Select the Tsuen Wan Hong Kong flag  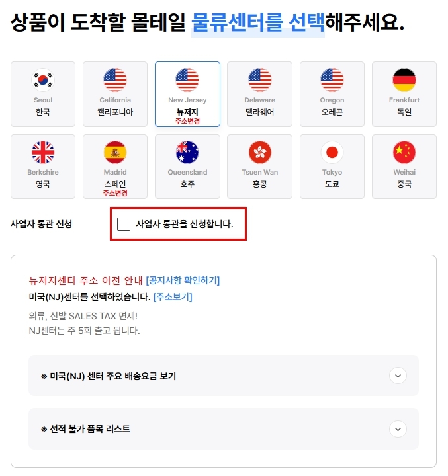point(259,152)
